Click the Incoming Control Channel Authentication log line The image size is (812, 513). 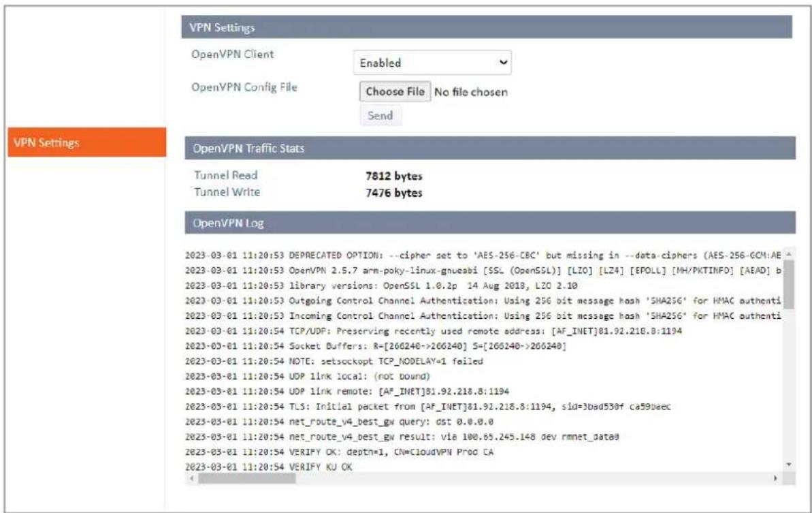pos(483,315)
